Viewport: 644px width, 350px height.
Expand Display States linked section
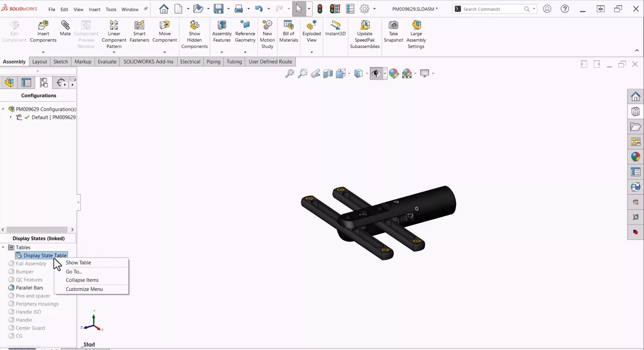[38, 238]
